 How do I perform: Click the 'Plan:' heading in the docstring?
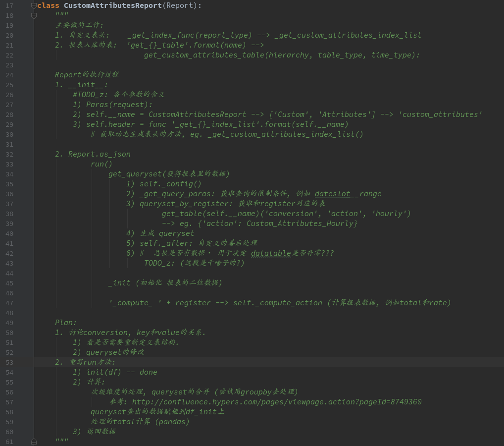point(66,323)
